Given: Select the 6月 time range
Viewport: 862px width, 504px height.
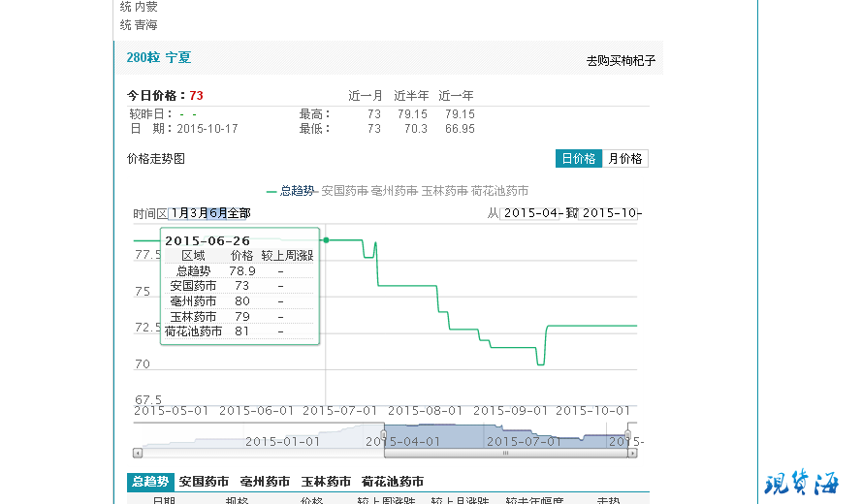Looking at the screenshot, I should tap(217, 213).
